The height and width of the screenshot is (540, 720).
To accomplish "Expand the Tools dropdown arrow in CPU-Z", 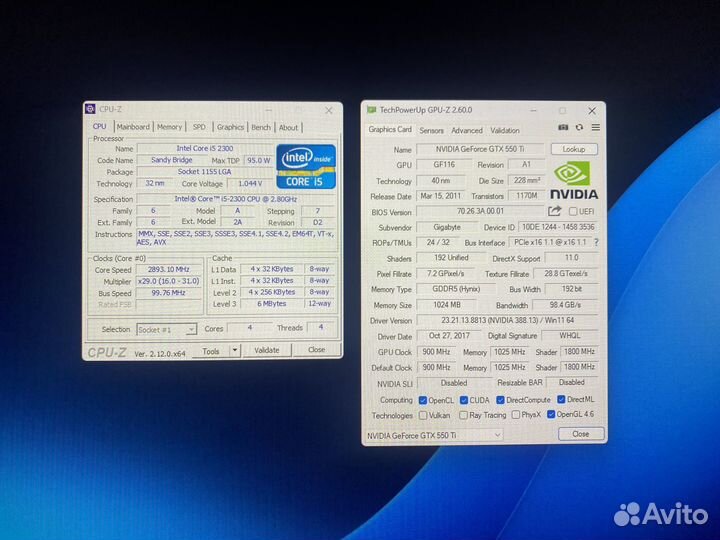I will click(x=235, y=350).
